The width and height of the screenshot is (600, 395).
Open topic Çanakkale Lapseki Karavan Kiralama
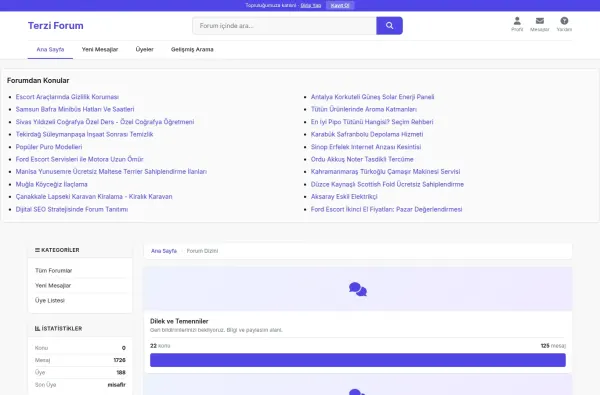[94, 196]
